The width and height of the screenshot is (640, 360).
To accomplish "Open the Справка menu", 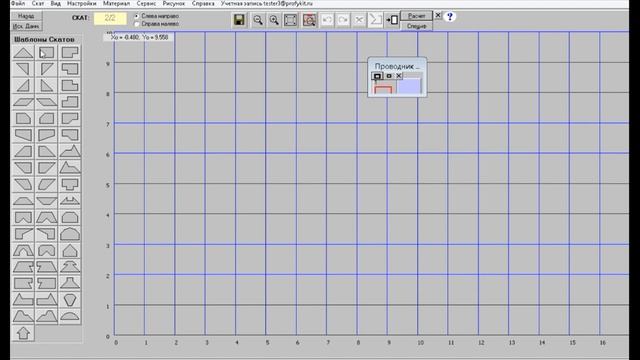I will [x=203, y=3].
